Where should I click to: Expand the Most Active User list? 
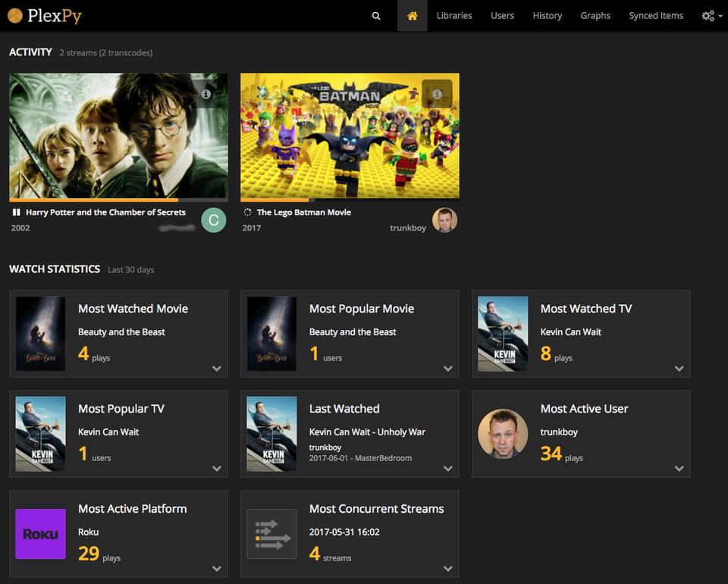[679, 469]
